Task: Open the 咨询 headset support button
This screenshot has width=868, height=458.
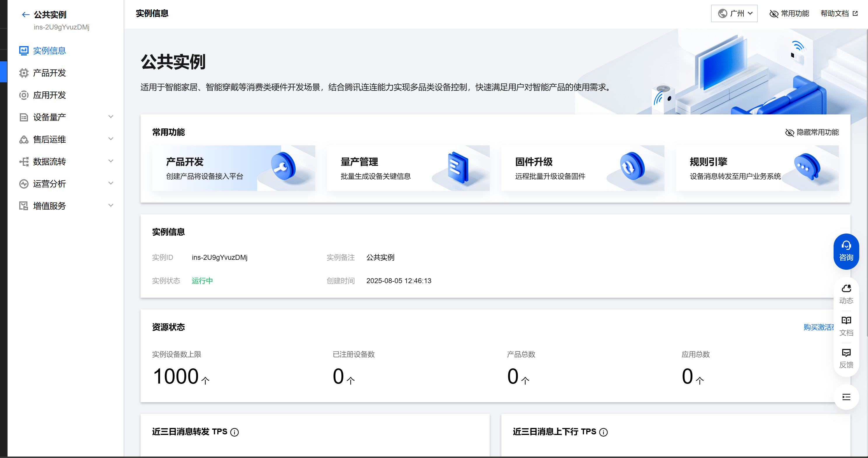Action: click(x=846, y=251)
